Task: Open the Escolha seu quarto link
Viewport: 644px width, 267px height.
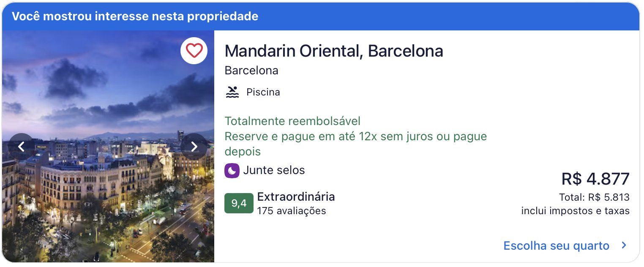Action: point(556,245)
